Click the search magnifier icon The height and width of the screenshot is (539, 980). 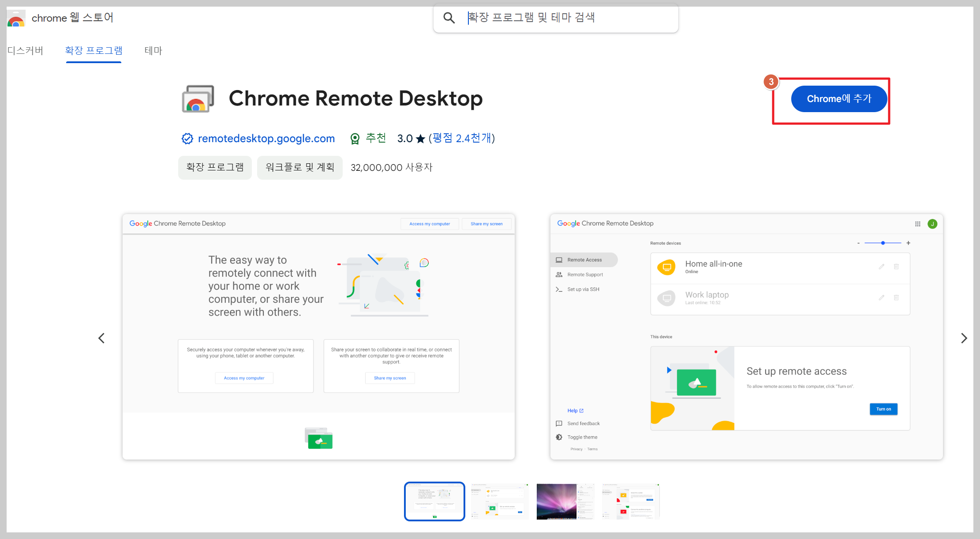click(449, 18)
